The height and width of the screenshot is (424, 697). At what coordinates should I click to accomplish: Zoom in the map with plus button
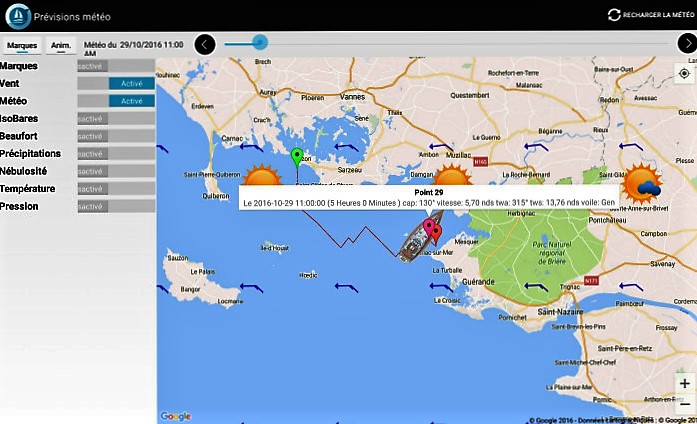685,384
